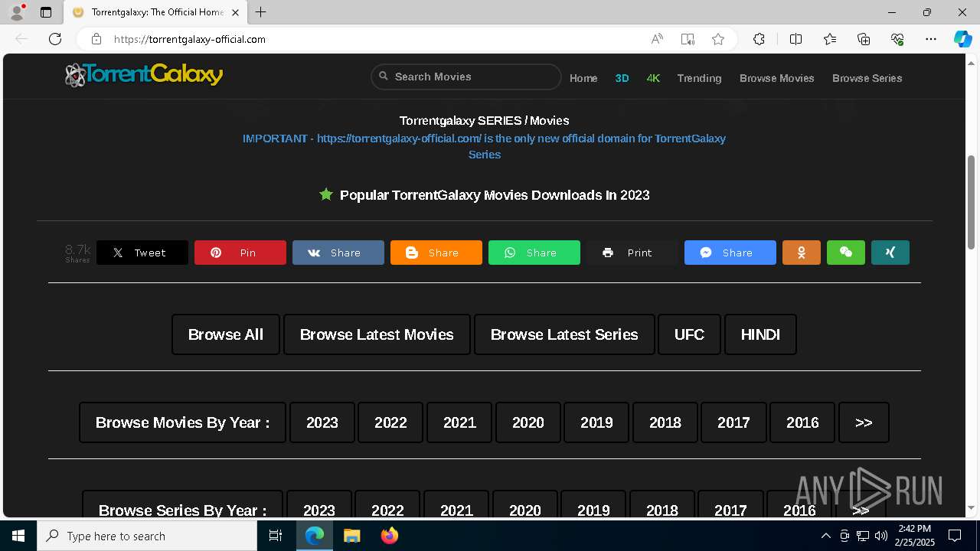Share via VK button
Viewport: 980px width, 551px height.
pos(338,253)
